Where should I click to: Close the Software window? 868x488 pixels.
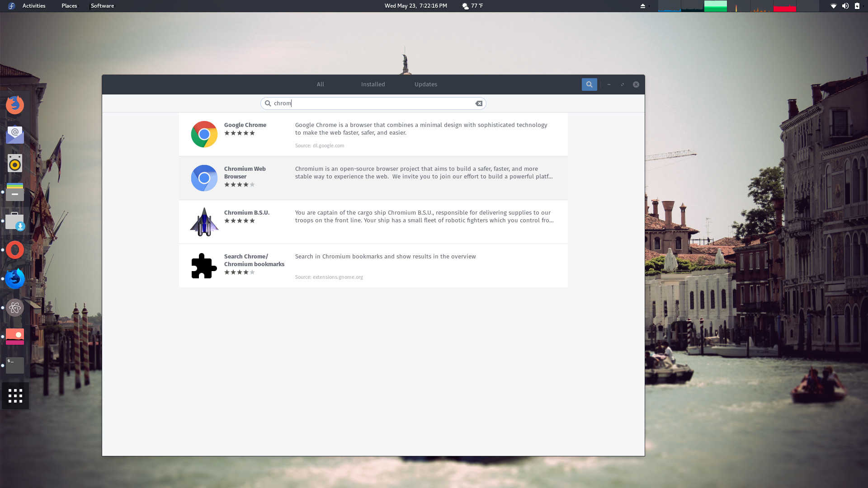pyautogui.click(x=636, y=84)
